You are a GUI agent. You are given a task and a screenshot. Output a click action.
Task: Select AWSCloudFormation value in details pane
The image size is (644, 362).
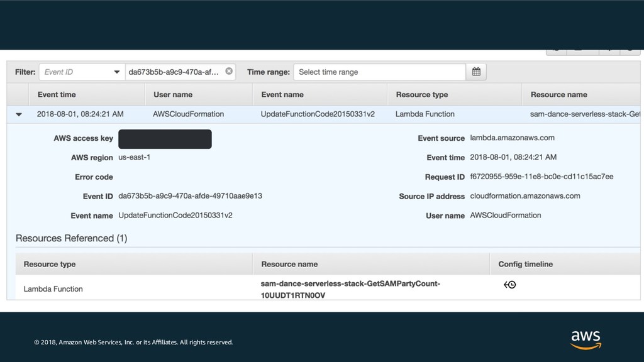[505, 215]
